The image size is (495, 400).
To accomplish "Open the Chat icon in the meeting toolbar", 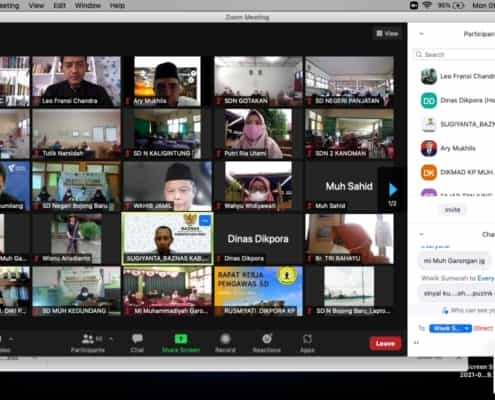I will coord(137,339).
